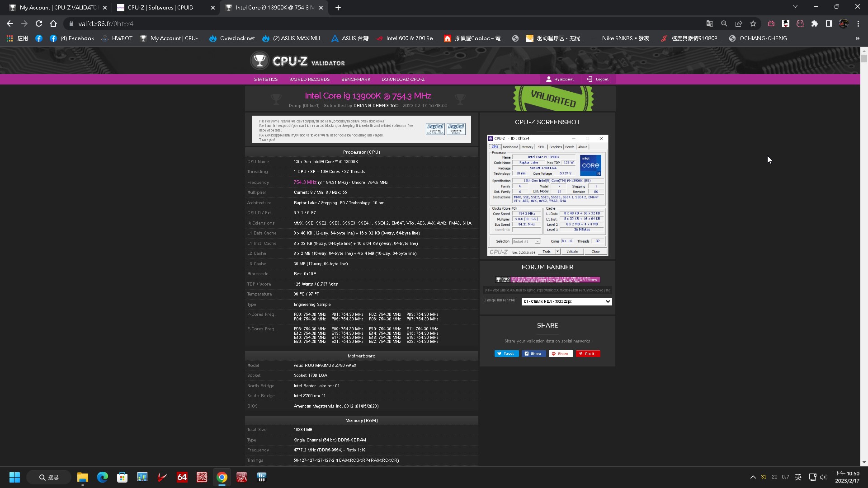Open Microsoft Edge from the taskbar

coord(103,477)
